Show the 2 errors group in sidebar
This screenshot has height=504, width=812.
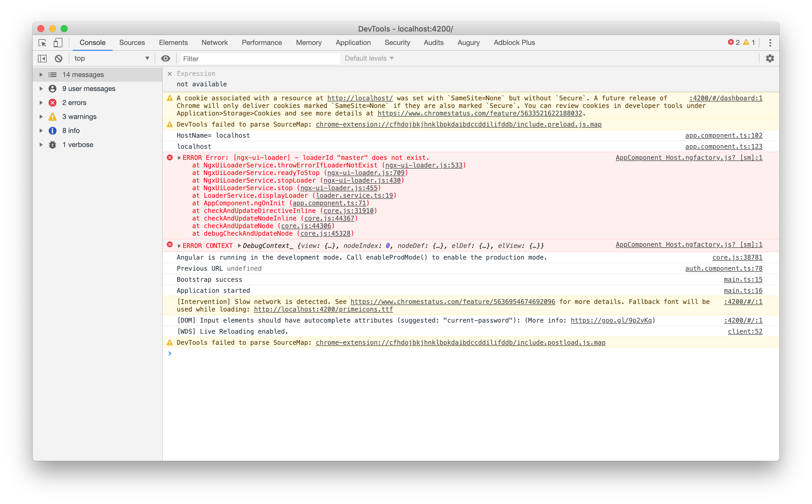(x=74, y=102)
